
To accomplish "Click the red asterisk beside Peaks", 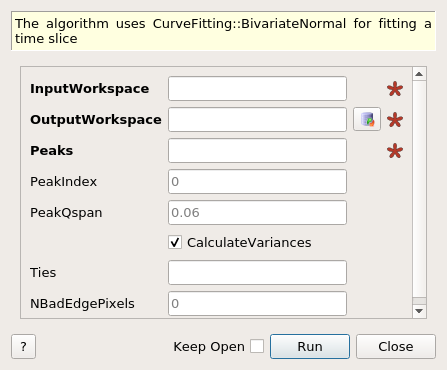I will click(x=395, y=151).
